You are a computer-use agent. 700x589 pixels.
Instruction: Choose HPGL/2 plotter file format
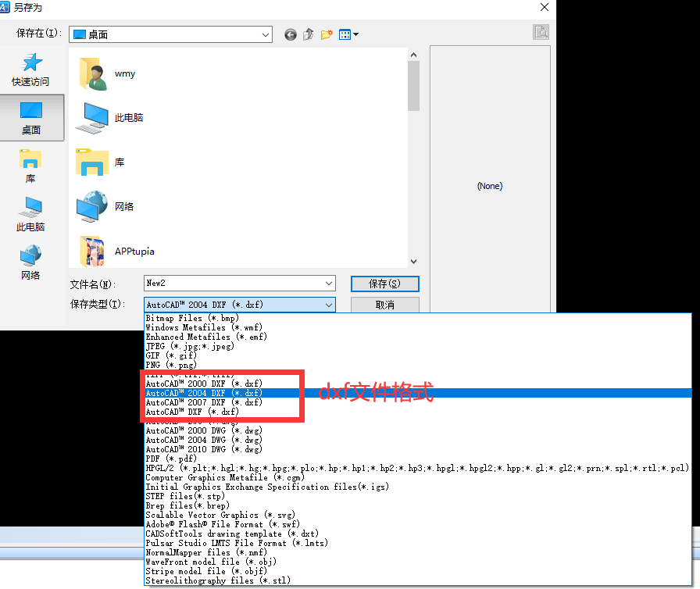pyautogui.click(x=417, y=468)
